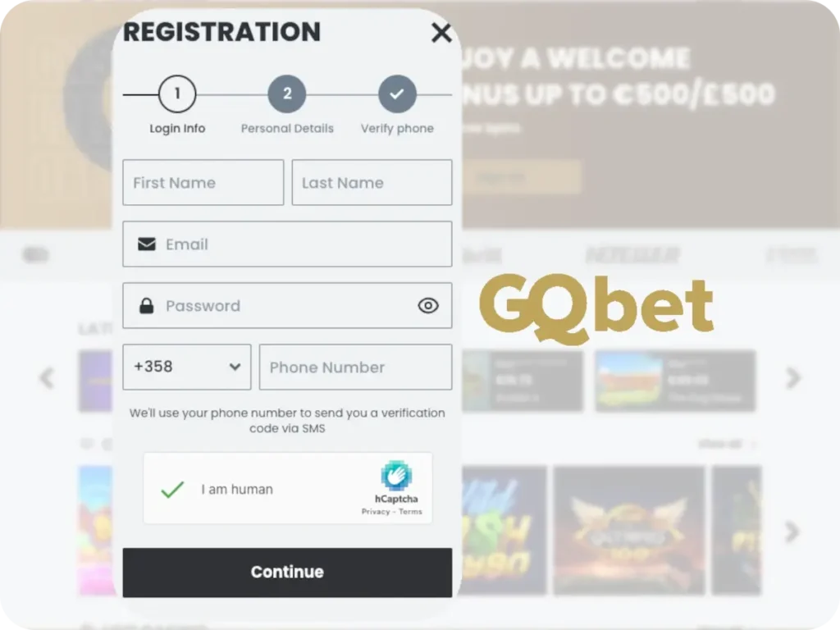This screenshot has height=630, width=840.
Task: Close the registration modal
Action: pos(441,33)
